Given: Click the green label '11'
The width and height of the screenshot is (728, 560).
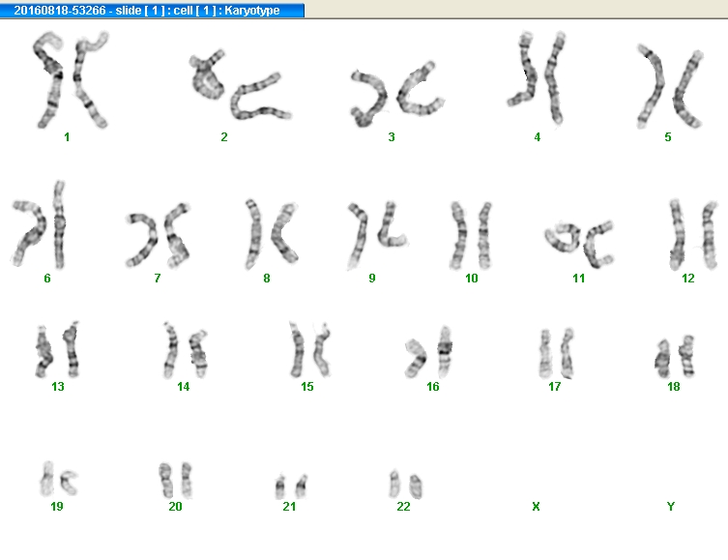Looking at the screenshot, I should click(x=578, y=279).
